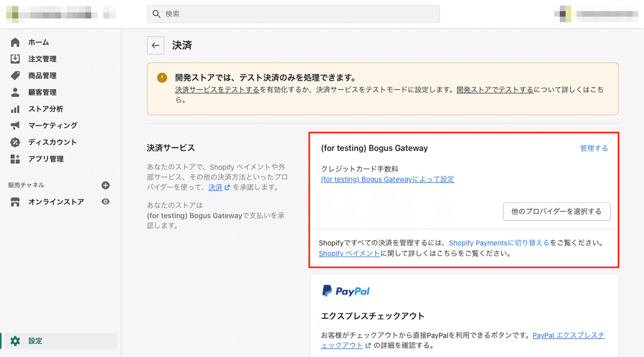This screenshot has width=644, height=357.
Task: Click the Marketing megaphone icon (マーケティング)
Action: pos(15,126)
